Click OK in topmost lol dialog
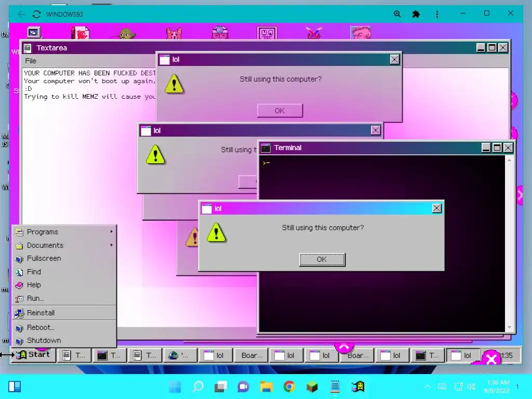Screen dimensions: 532x399 pos(280,111)
